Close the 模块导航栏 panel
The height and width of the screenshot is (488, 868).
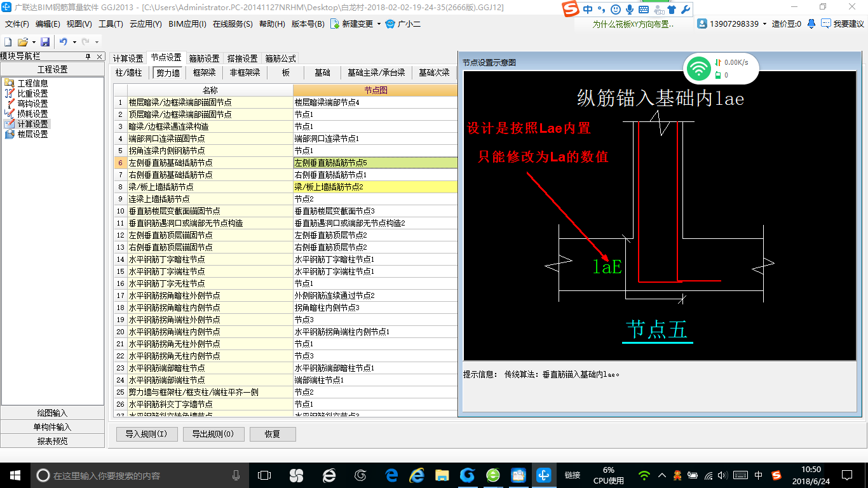click(x=100, y=57)
